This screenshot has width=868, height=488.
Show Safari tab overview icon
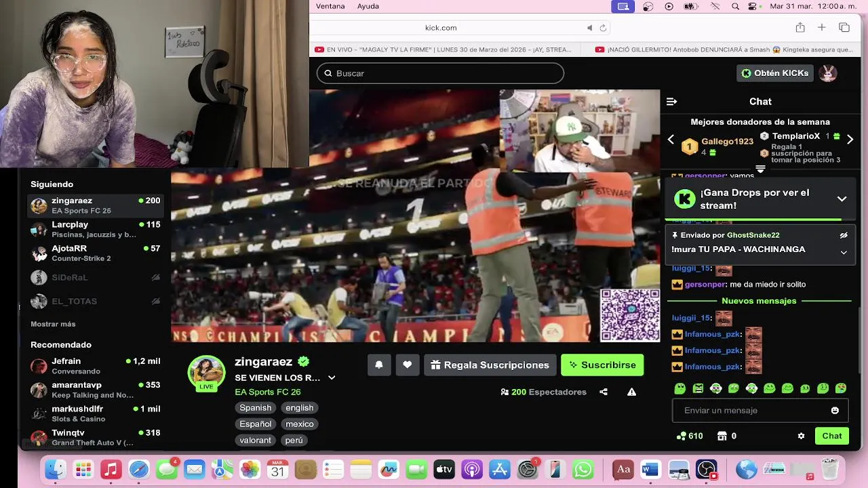[x=844, y=27]
